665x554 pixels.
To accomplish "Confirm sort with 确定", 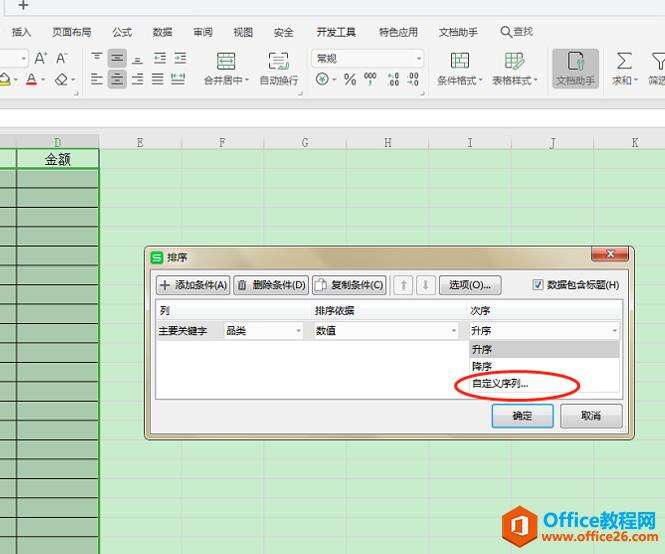I will coord(522,416).
